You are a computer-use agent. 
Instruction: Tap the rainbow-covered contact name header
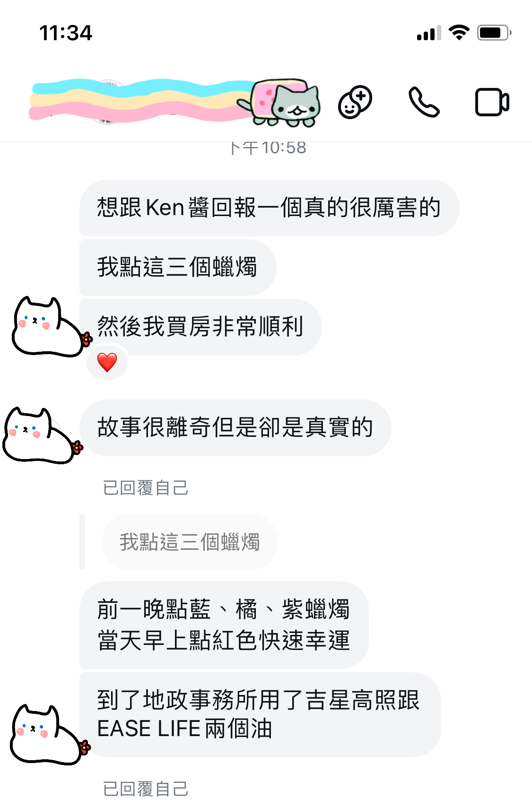(142, 102)
